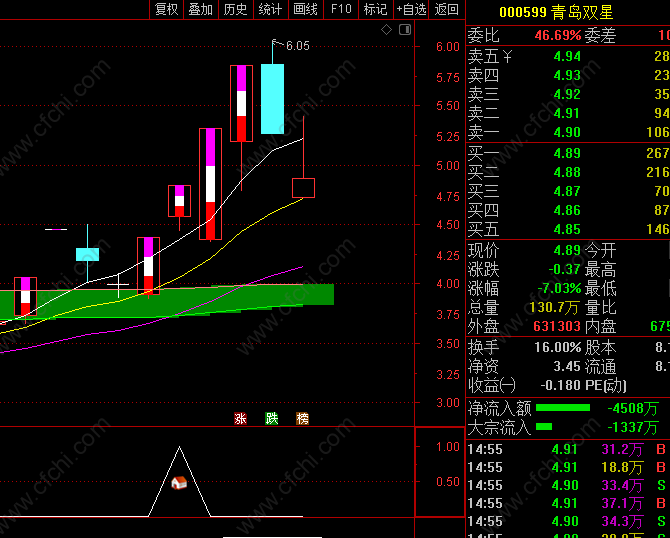The height and width of the screenshot is (538, 670).
Task: Click the 总量 value 130.7万
Action: 554,308
